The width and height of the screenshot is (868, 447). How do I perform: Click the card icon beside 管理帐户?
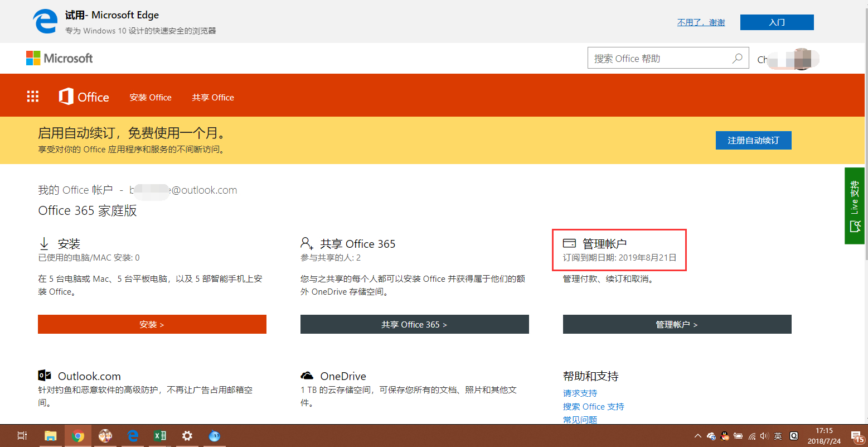point(569,243)
